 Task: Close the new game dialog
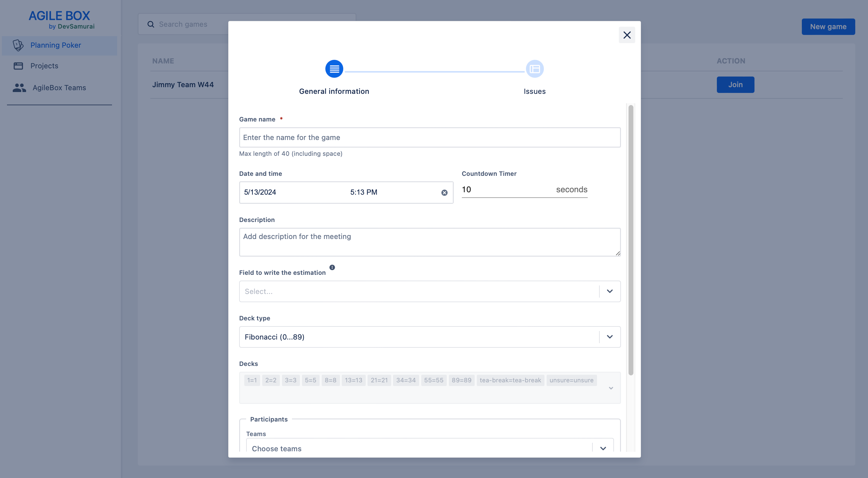627,35
